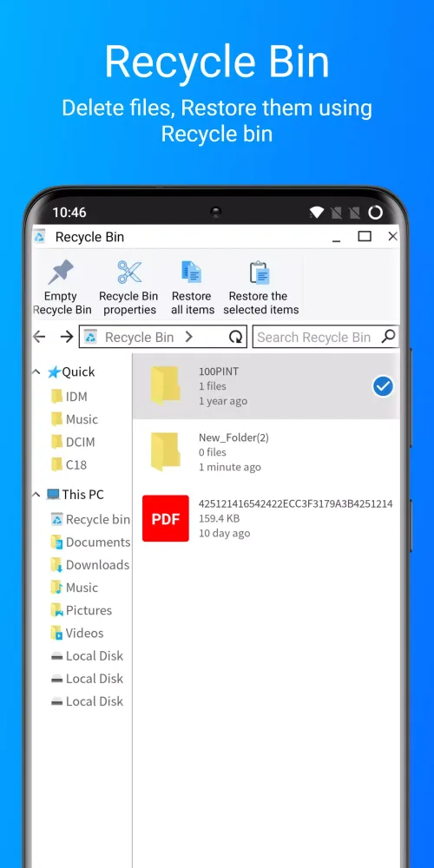Select the 100PINT folder name
434x868 pixels.
point(219,372)
